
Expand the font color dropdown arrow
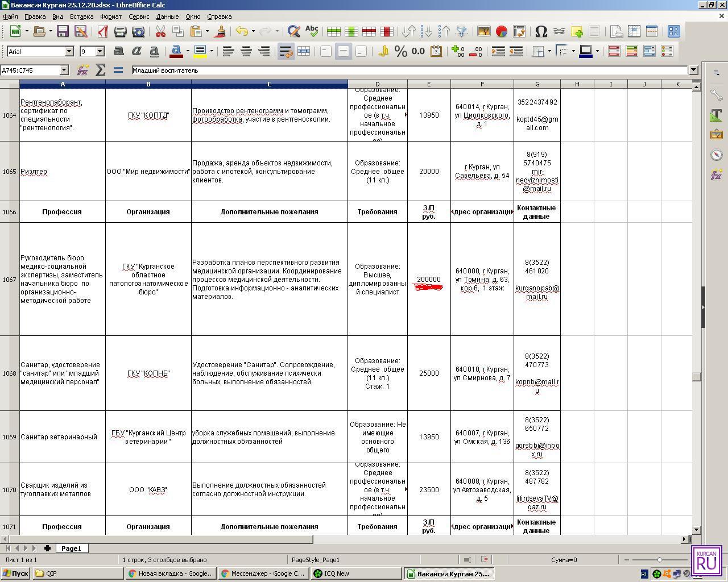tap(188, 51)
